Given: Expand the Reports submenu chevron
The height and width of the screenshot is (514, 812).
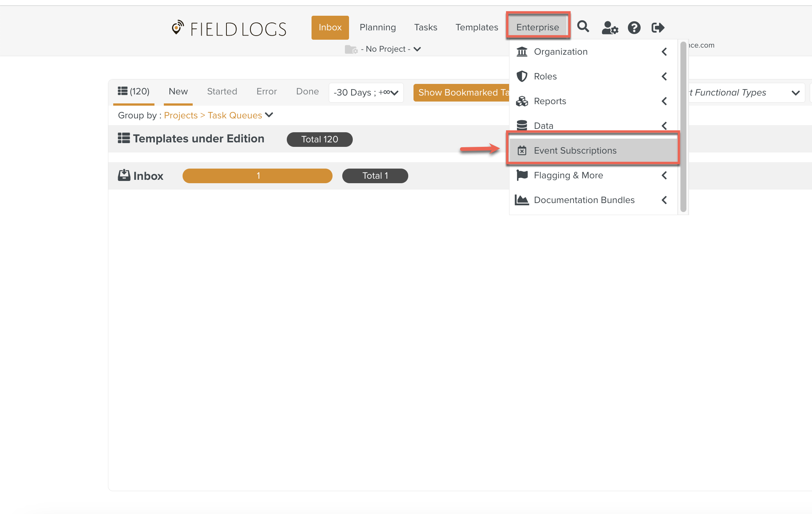Looking at the screenshot, I should click(664, 101).
